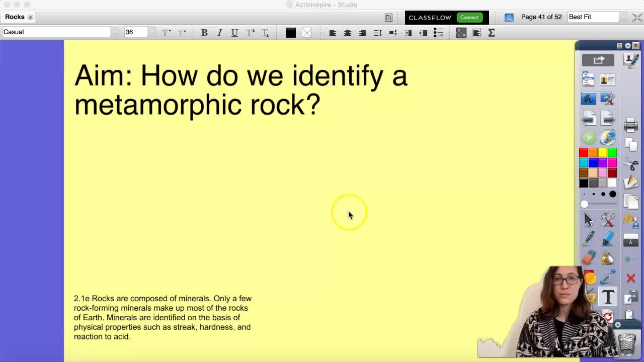The image size is (644, 362).
Task: Choose the Select arrow tool
Action: tap(589, 219)
